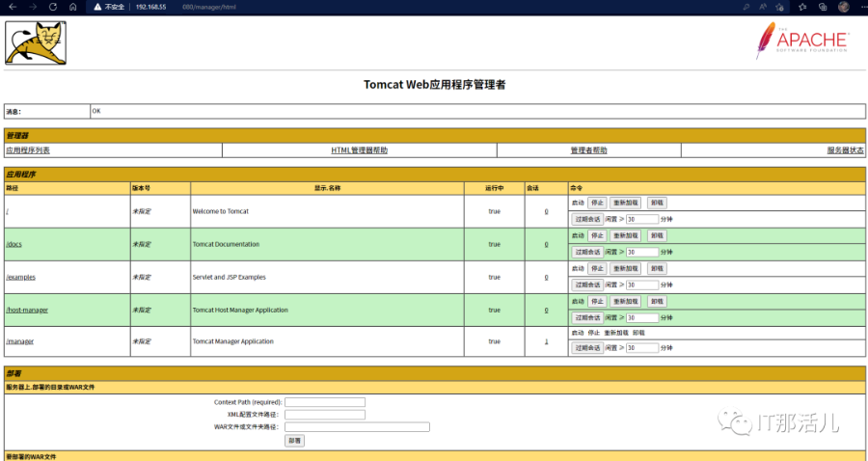Reload the /host-manager application with 重新加载
This screenshot has width=868, height=461.
[626, 302]
